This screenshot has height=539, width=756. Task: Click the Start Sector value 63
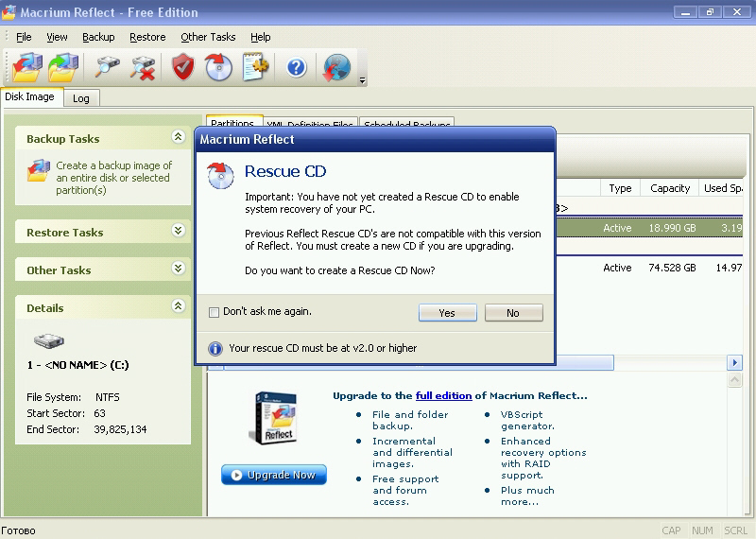tap(100, 413)
